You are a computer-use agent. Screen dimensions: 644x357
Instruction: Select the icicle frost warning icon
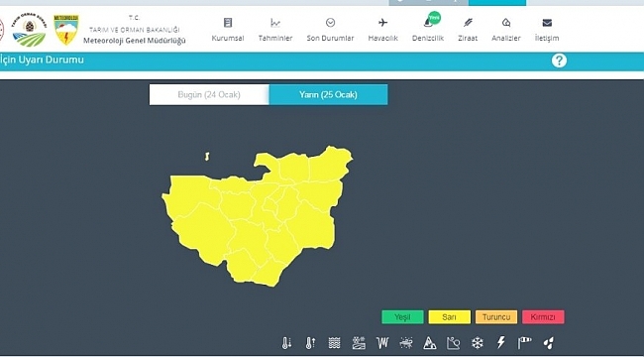point(382,342)
